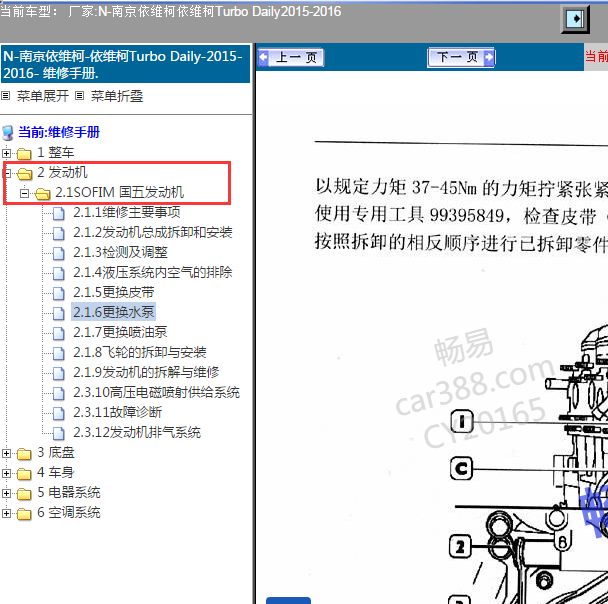Open 2.1.3检测及调整 page
Screen dimensions: 608x604
click(121, 252)
